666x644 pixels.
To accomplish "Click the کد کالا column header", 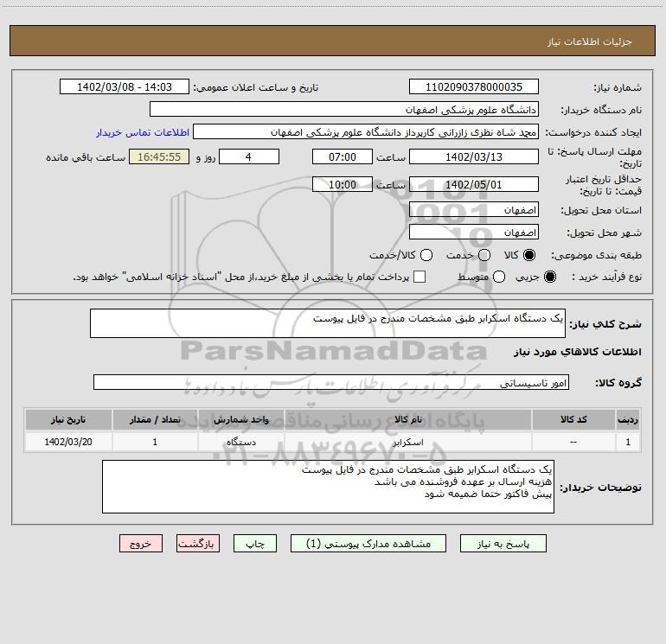I will point(573,420).
